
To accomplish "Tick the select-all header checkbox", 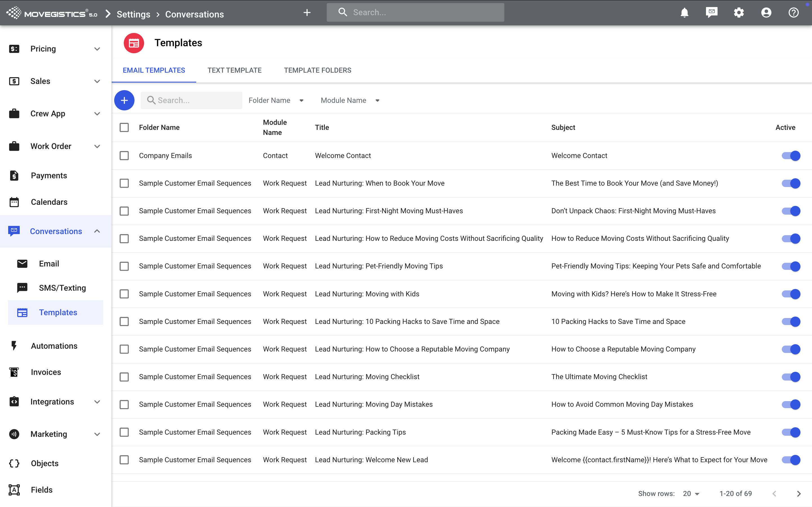I will point(124,127).
